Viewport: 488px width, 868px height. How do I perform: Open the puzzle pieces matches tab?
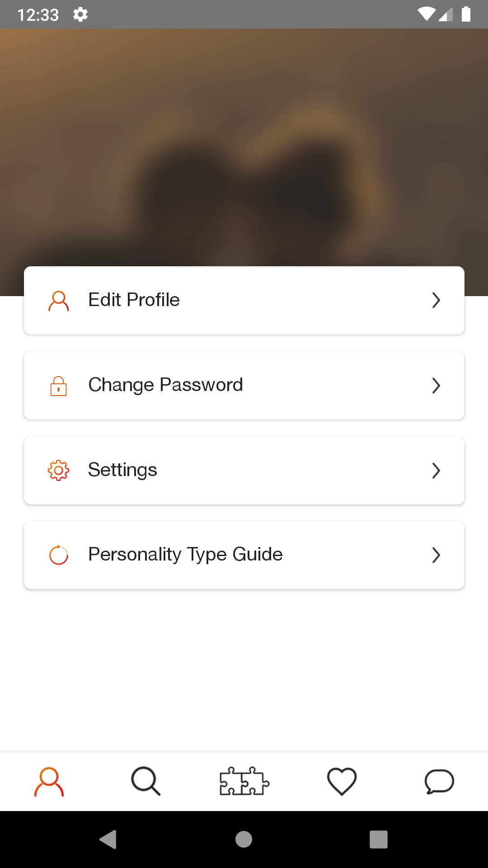click(x=244, y=781)
